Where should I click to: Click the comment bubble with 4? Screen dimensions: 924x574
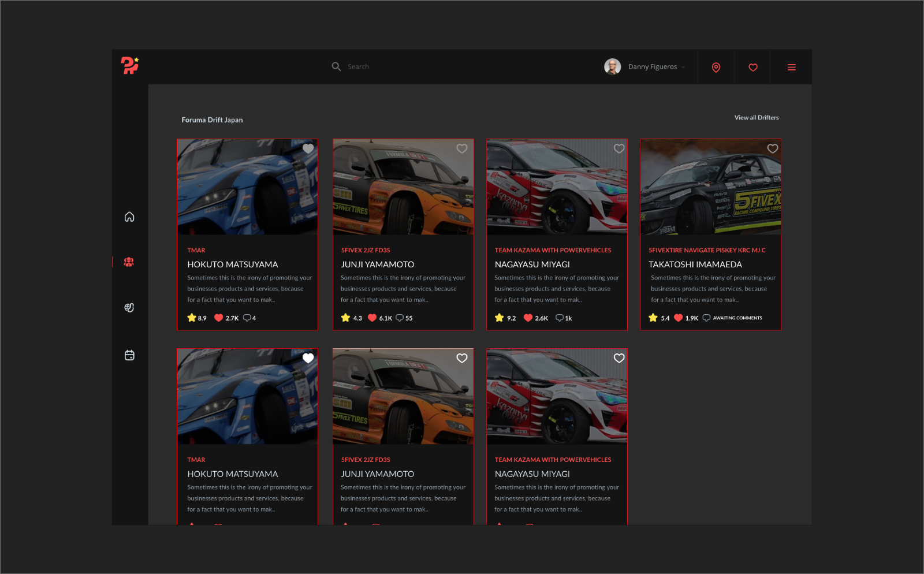click(x=247, y=318)
